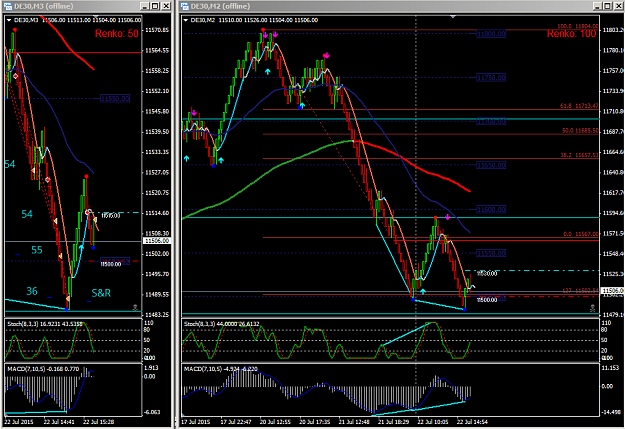Viewport: 625px width, 429px height.
Task: Click the DE30,M3 window title icon
Action: click(8, 6)
